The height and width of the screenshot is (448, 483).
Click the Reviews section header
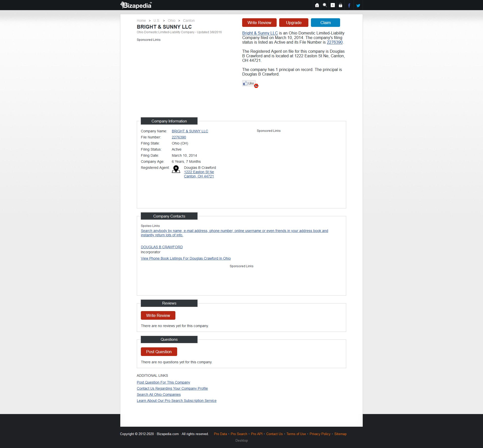coord(169,303)
